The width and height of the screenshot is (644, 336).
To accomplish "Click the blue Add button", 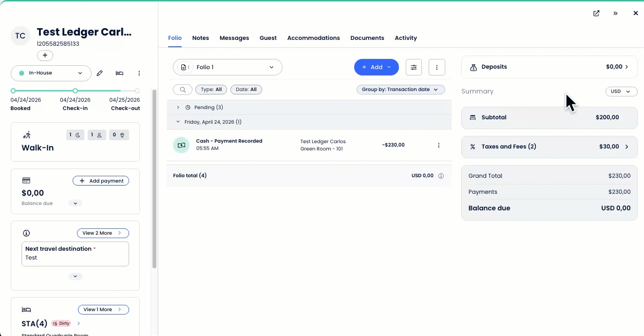I will tap(376, 67).
